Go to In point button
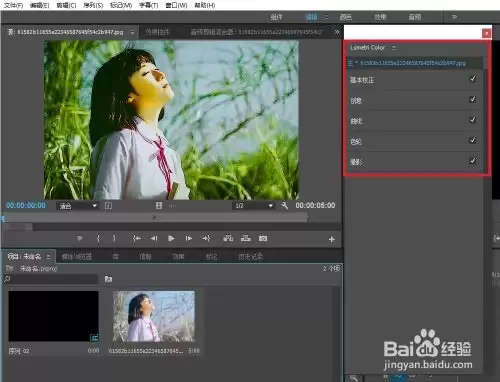Image resolution: width=500 pixels, height=382 pixels. (137, 238)
